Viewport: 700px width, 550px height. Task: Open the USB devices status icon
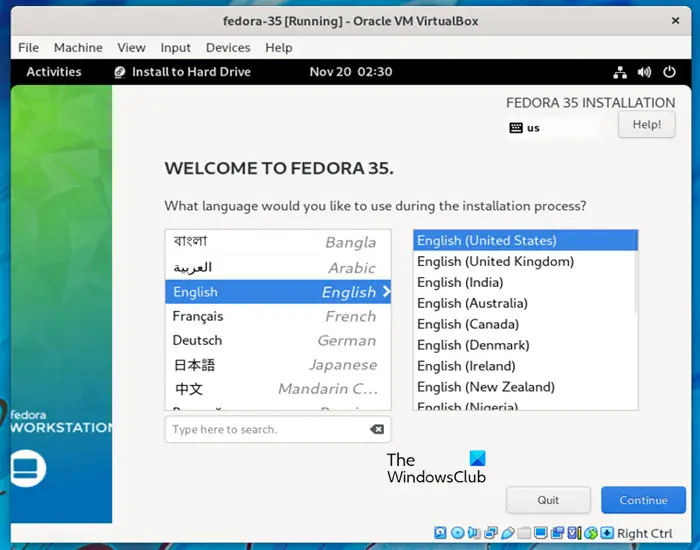[508, 533]
